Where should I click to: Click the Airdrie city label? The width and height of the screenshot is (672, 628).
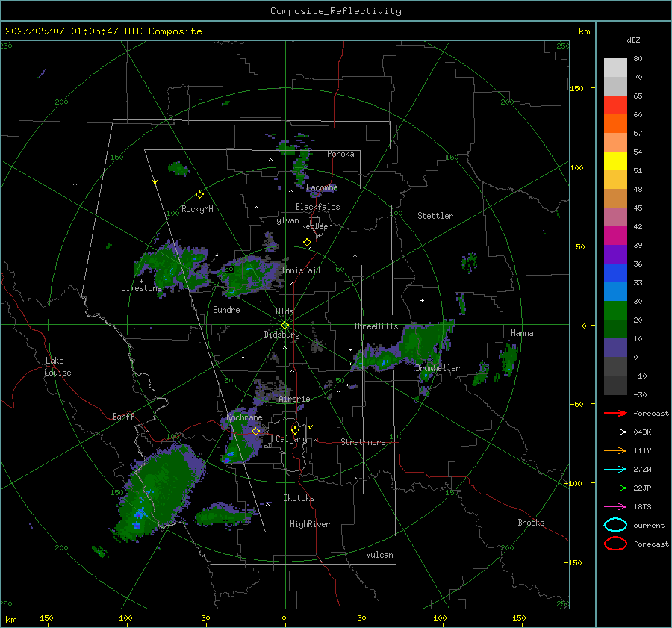[294, 399]
